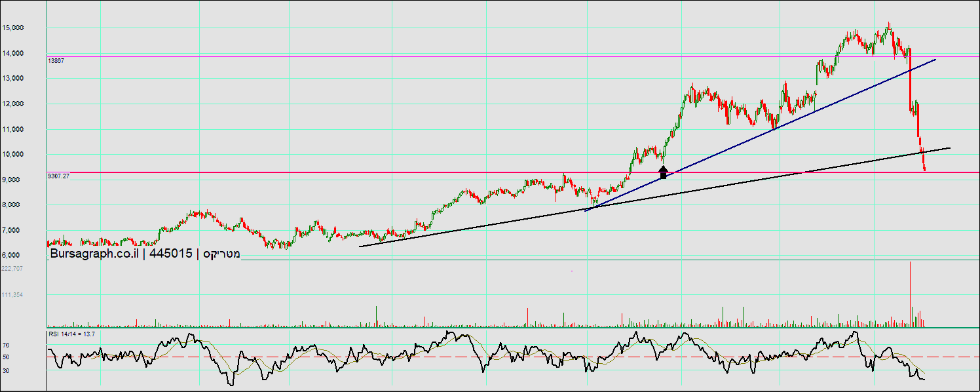980x392 pixels.
Task: Click the 6,000 price axis label
Action: coord(33,255)
